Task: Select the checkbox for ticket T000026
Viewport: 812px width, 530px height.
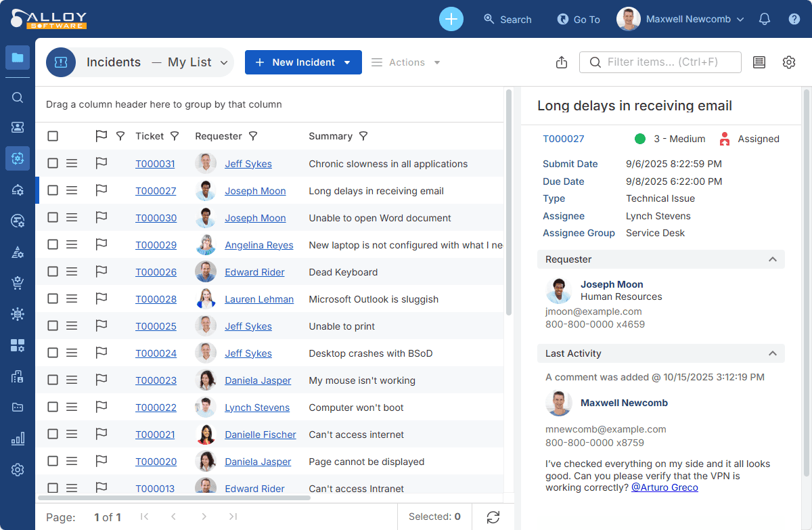Action: 53,272
